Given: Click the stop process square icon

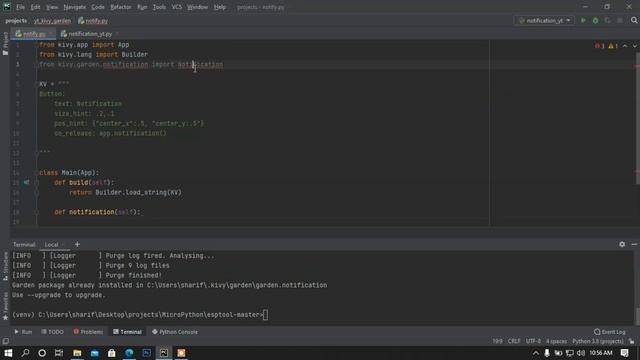Looking at the screenshot, I should [x=620, y=20].
